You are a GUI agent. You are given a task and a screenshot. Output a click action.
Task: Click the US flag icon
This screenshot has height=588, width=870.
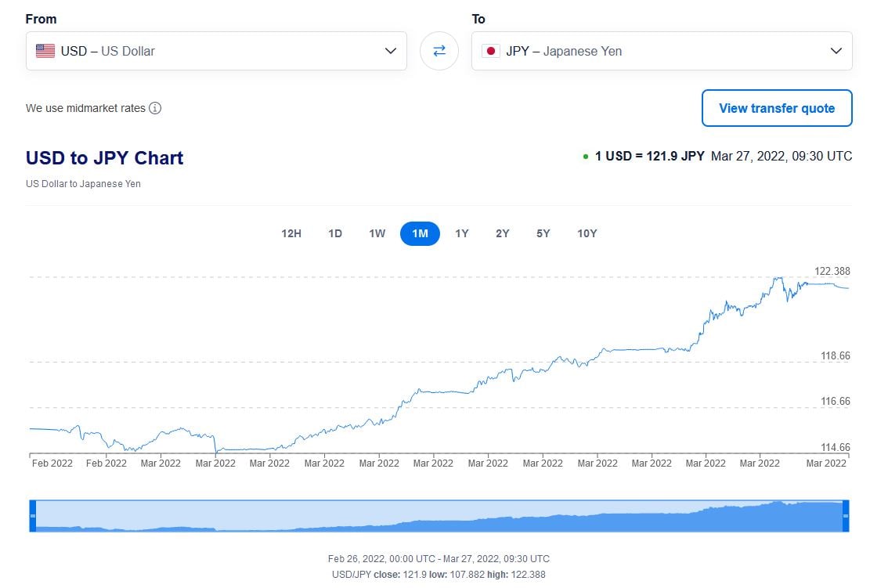pyautogui.click(x=45, y=51)
